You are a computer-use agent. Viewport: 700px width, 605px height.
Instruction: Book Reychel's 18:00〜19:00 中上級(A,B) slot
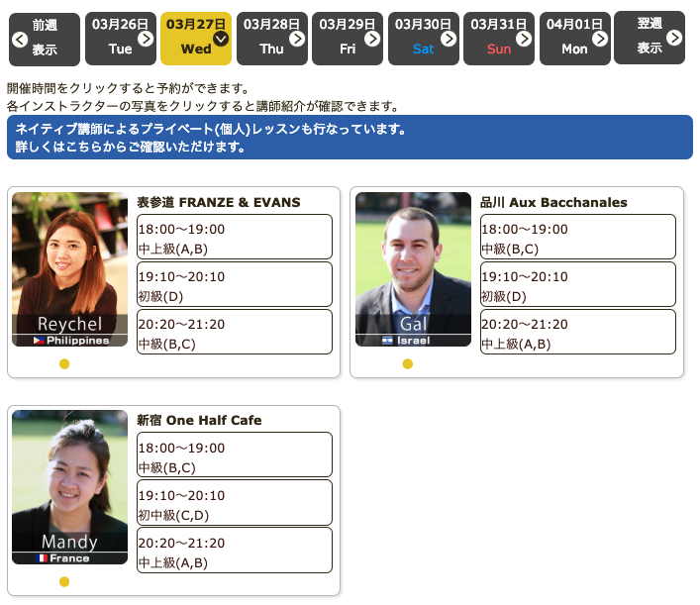click(x=234, y=238)
